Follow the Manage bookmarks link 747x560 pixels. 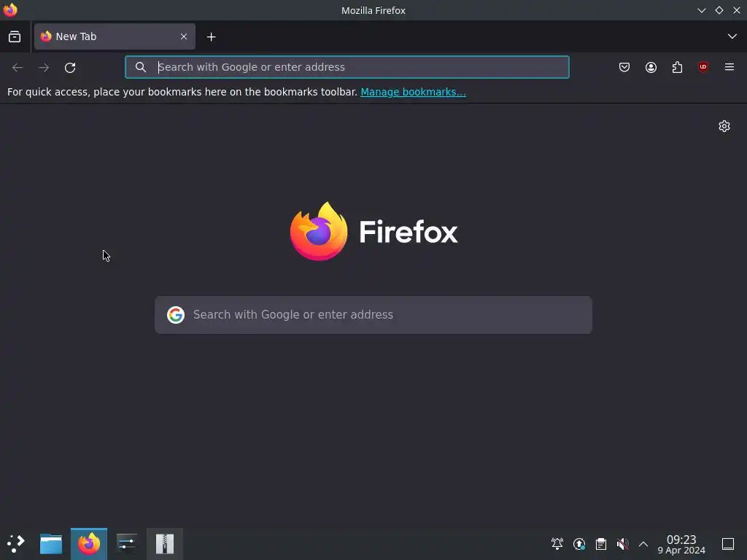click(413, 92)
